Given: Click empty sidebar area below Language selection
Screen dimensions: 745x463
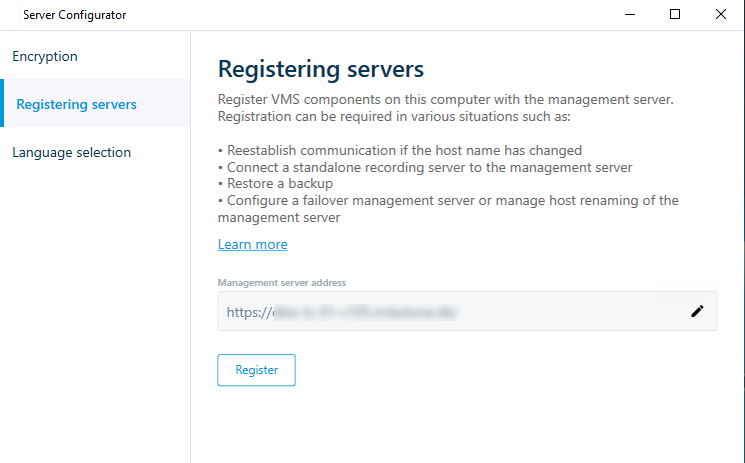Looking at the screenshot, I should [95, 320].
